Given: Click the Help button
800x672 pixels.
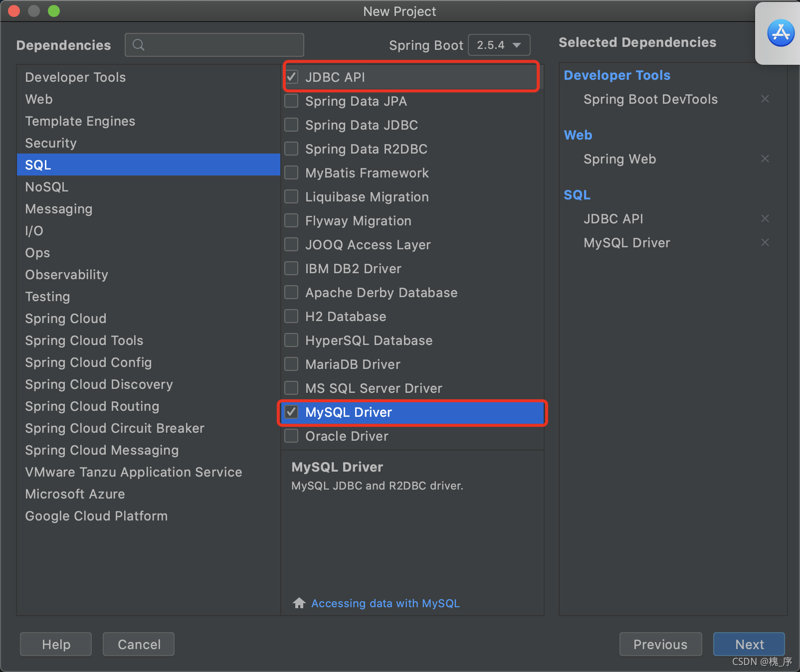Looking at the screenshot, I should click(x=56, y=645).
